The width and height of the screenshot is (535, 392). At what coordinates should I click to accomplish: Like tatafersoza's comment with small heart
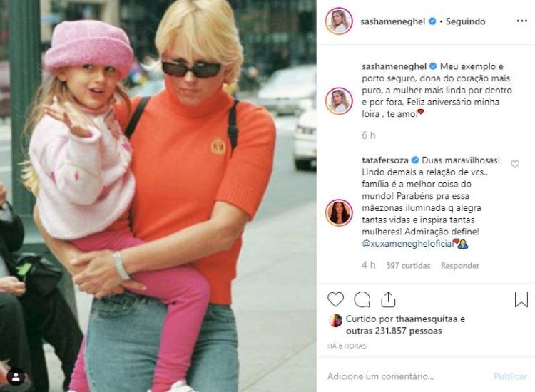coord(515,165)
